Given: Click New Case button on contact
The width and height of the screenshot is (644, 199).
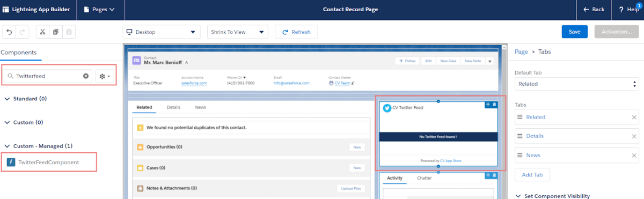Looking at the screenshot, I should (448, 61).
